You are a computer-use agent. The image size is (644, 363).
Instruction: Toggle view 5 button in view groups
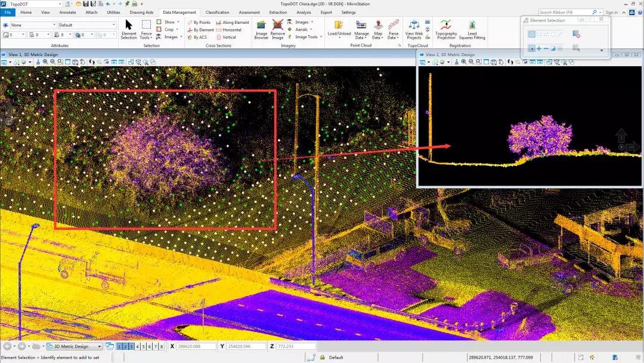(143, 346)
